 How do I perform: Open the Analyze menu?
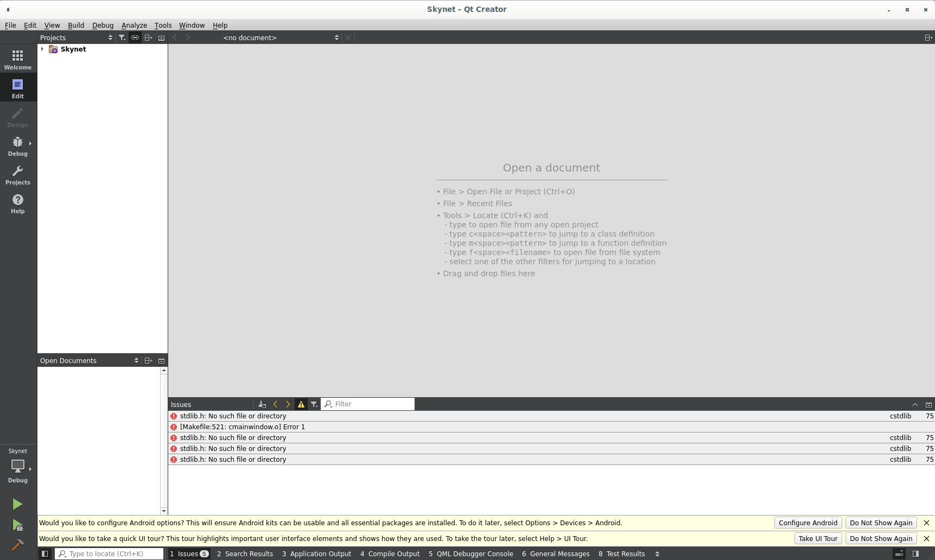(134, 25)
